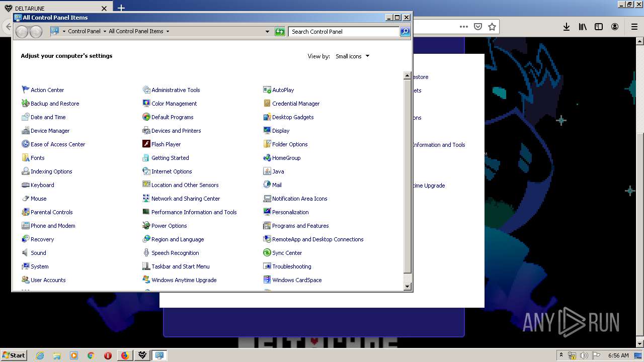This screenshot has width=644, height=362.
Task: Click the Java coffee cup icon
Action: [x=267, y=171]
